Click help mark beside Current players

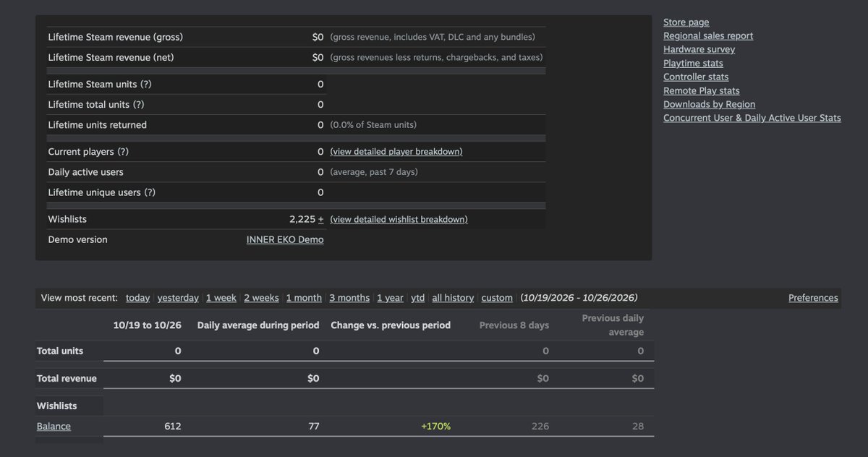coord(123,152)
